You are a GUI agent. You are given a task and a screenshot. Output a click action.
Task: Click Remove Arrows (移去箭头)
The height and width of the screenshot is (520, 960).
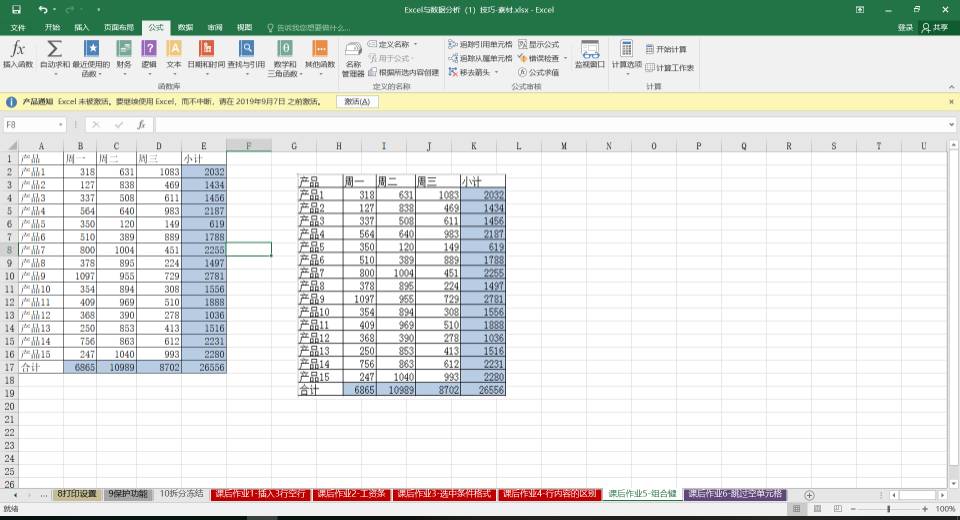pyautogui.click(x=469, y=72)
